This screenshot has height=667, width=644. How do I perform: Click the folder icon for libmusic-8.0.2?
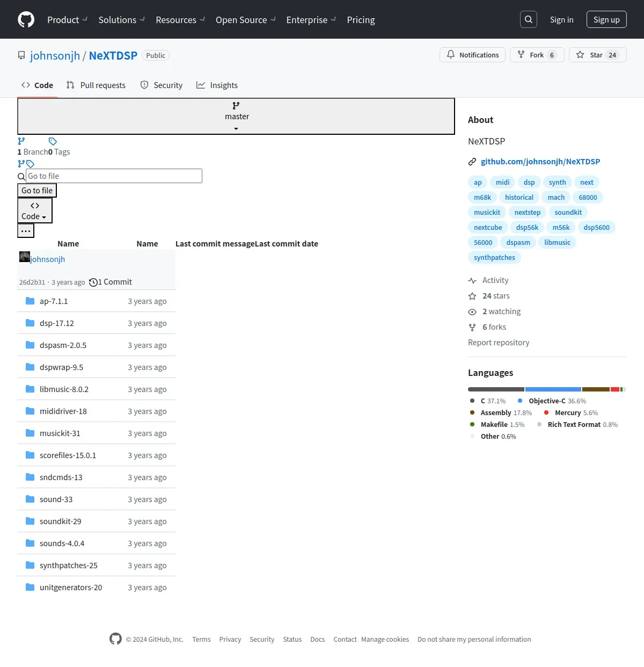[x=30, y=389]
